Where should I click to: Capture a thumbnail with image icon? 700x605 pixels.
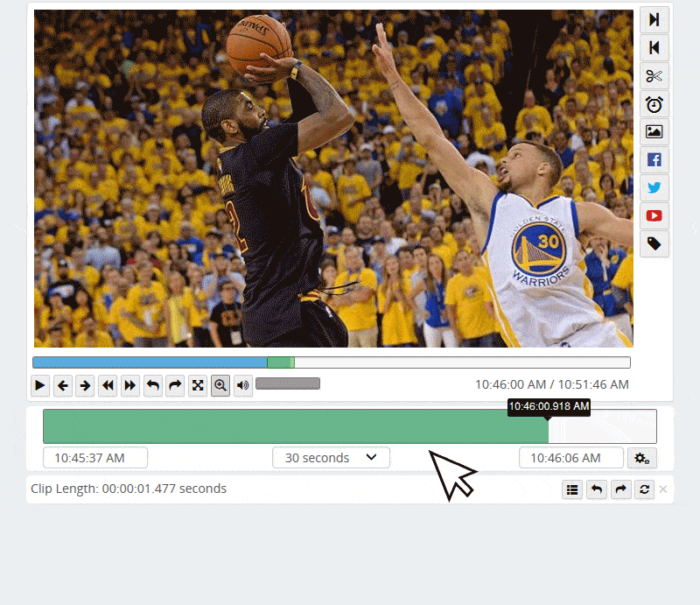654,132
